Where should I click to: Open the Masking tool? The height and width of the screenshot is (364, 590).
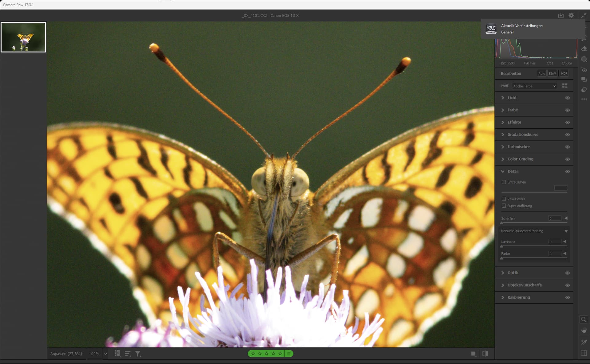[x=584, y=59]
